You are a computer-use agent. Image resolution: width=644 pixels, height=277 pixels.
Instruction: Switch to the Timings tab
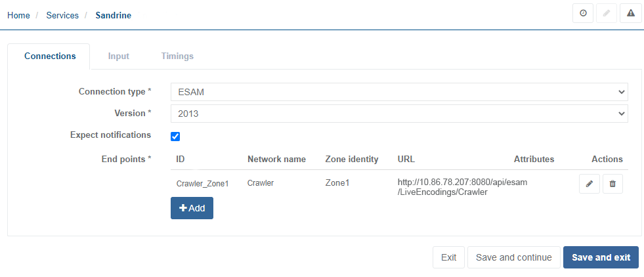pos(177,56)
